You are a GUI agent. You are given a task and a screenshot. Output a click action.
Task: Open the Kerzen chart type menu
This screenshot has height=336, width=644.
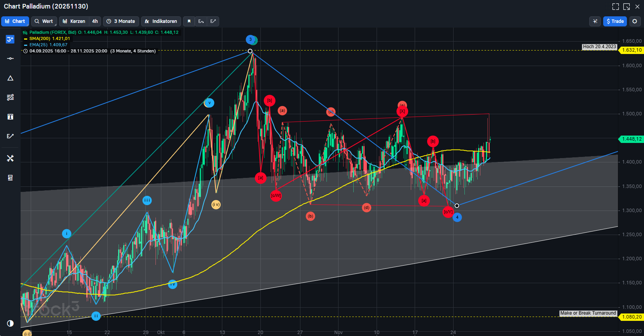74,21
